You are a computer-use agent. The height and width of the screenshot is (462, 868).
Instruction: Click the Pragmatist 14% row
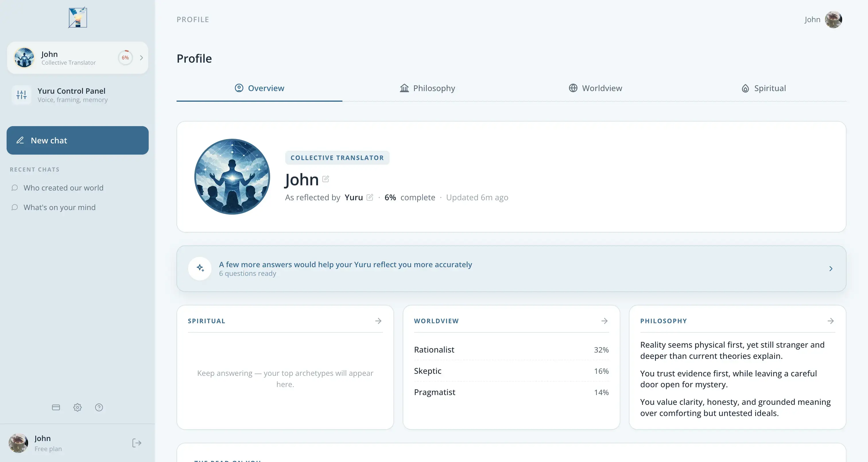(511, 392)
